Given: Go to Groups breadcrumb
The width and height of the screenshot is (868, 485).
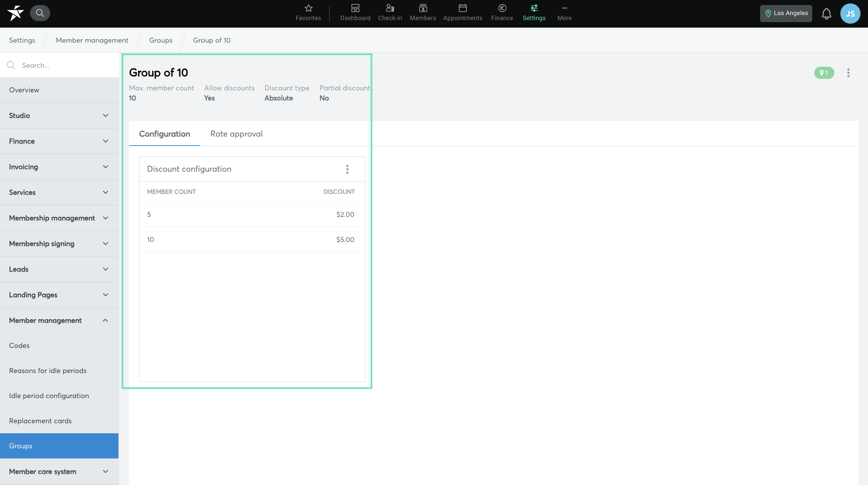Looking at the screenshot, I should (x=161, y=40).
